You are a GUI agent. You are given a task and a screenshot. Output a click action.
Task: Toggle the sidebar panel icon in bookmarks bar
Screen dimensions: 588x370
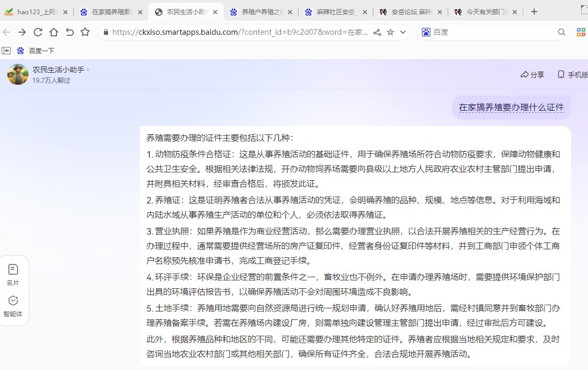(6, 51)
